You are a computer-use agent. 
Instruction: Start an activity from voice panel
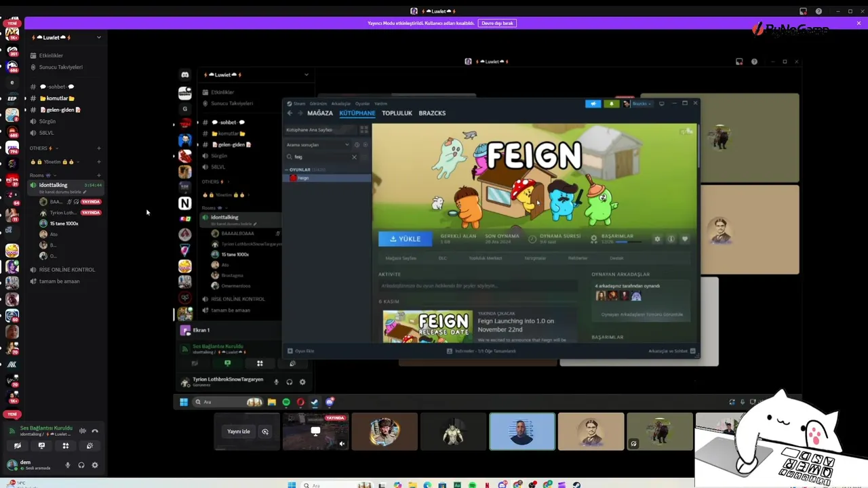point(66,446)
